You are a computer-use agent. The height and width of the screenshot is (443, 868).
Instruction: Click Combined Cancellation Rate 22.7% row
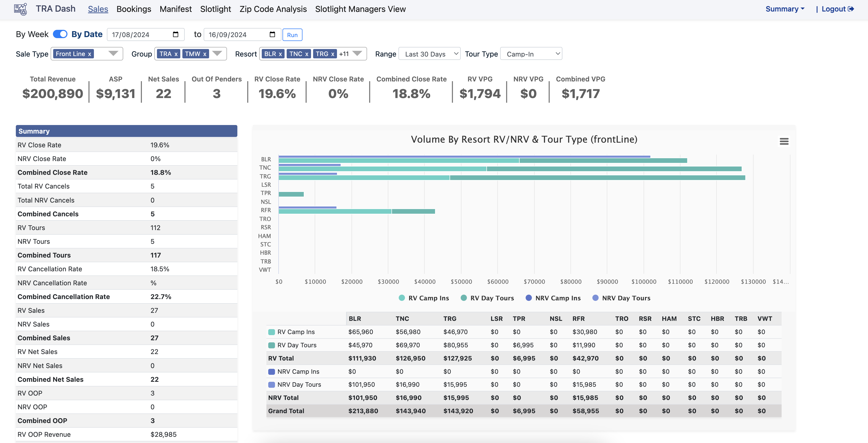[126, 296]
